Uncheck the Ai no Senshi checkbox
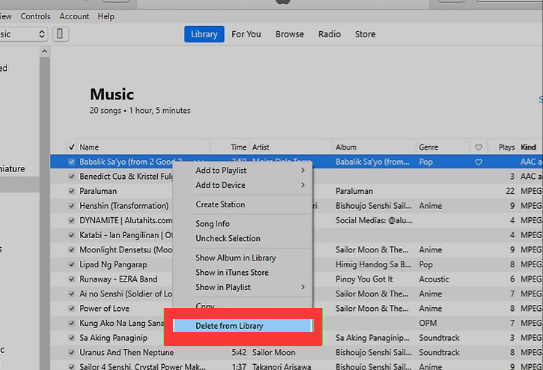Screen dimensions: 543x370 [72, 294]
